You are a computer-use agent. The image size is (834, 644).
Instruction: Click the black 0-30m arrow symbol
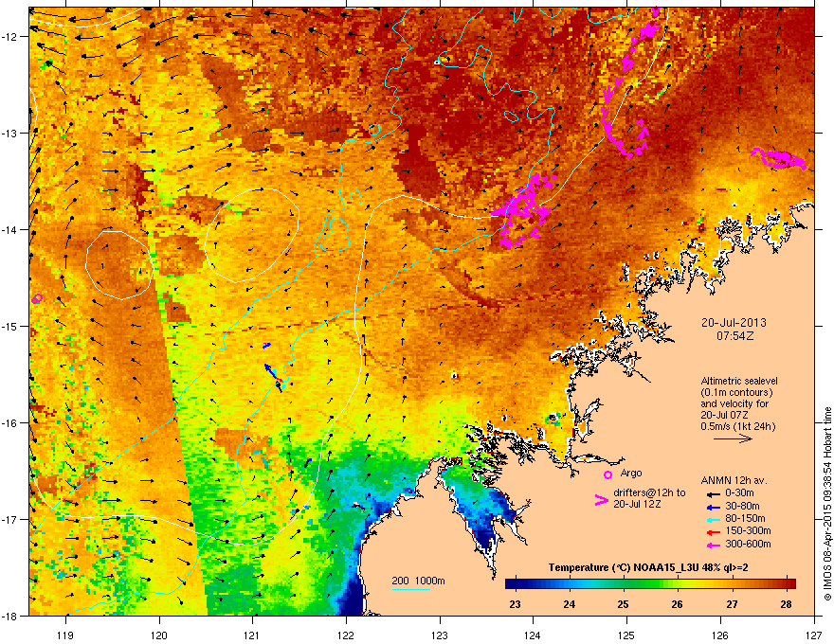coord(713,494)
